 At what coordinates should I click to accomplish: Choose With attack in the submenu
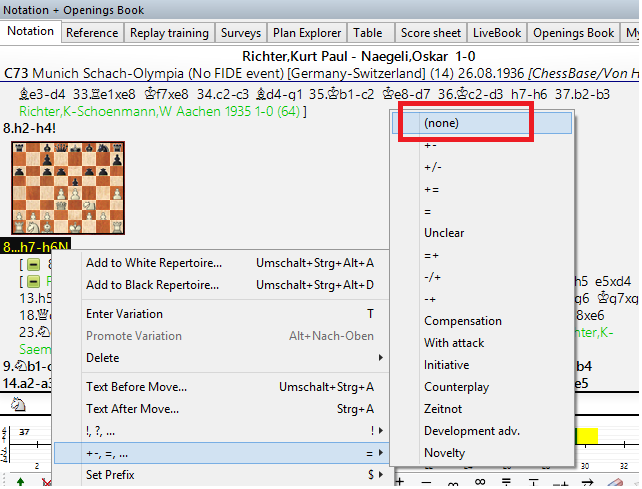pyautogui.click(x=453, y=343)
